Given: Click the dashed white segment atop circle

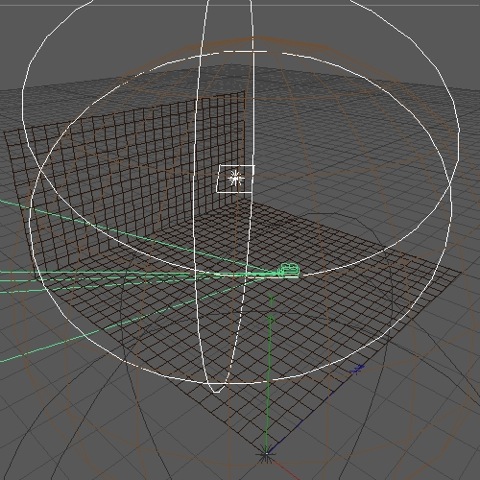Looking at the screenshot, I should 245,52.
